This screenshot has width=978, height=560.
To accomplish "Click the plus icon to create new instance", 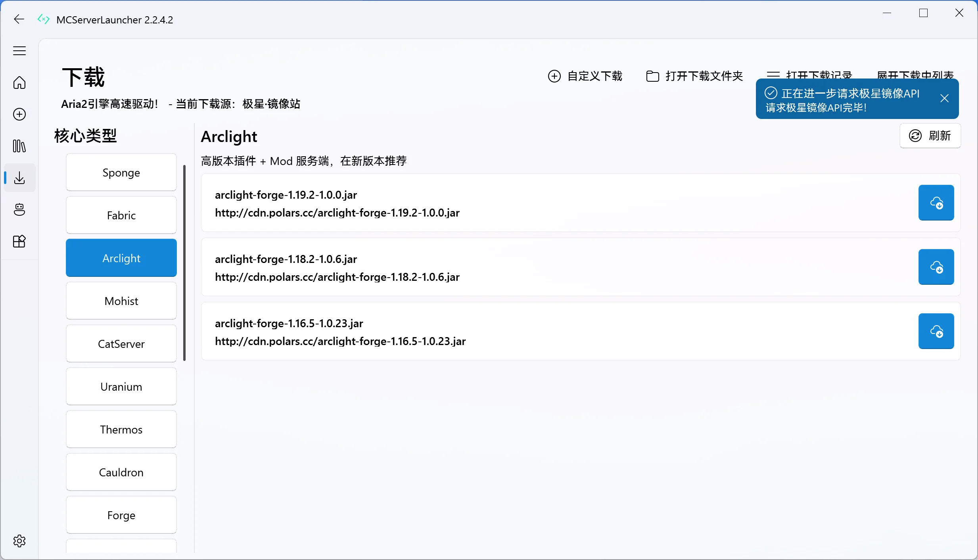I will 19,114.
